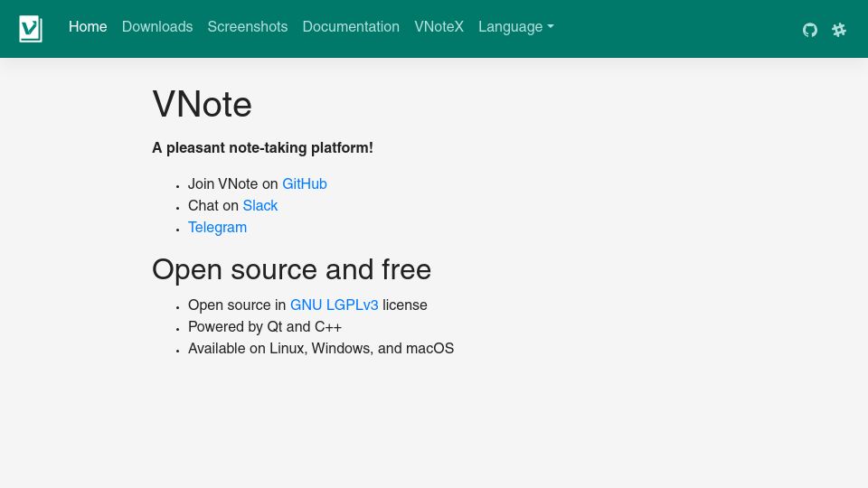Click the VNote page heading
868x488 pixels.
tap(202, 104)
